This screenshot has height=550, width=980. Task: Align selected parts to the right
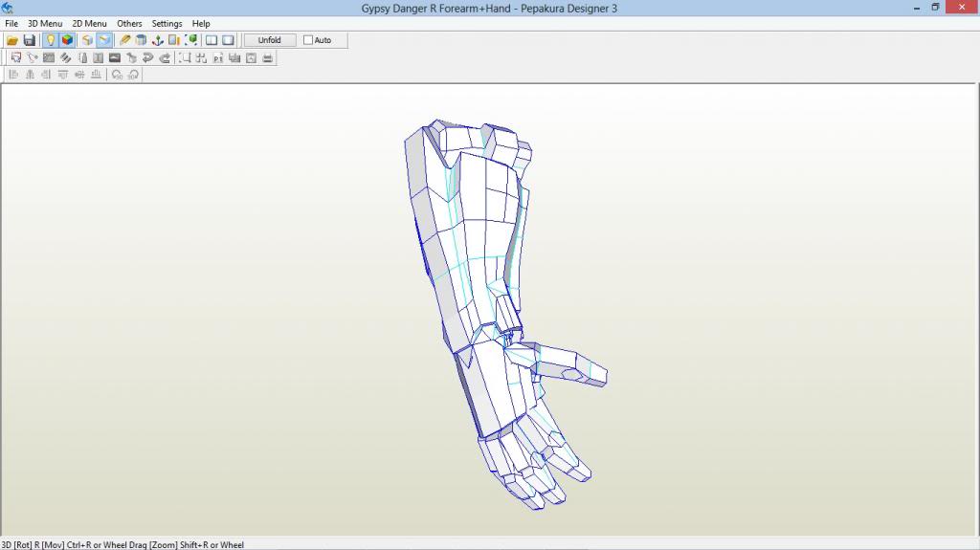(x=46, y=75)
